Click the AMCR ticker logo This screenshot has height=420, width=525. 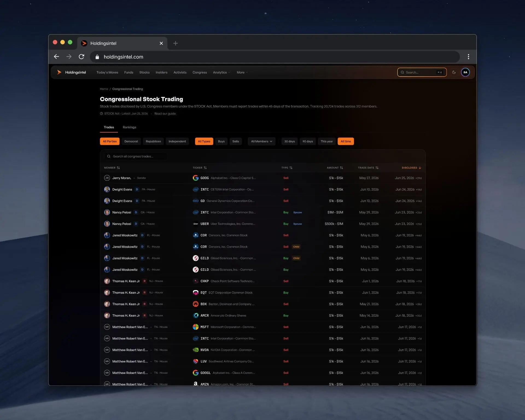click(x=196, y=316)
